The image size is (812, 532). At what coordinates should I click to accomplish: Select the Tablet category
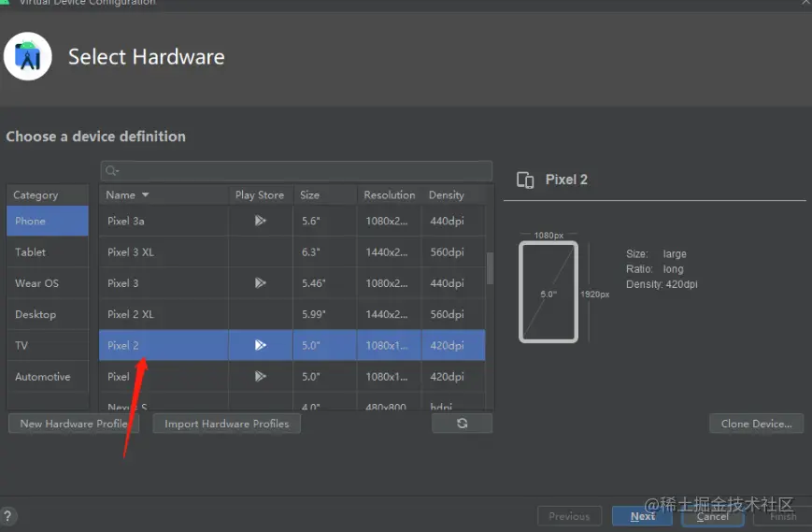click(48, 252)
